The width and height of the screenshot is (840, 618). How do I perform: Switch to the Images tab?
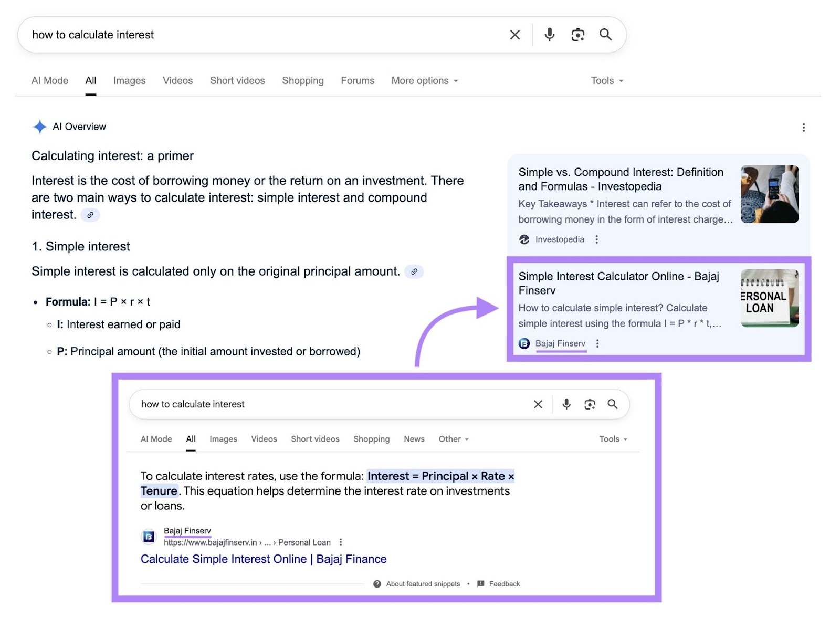point(129,80)
